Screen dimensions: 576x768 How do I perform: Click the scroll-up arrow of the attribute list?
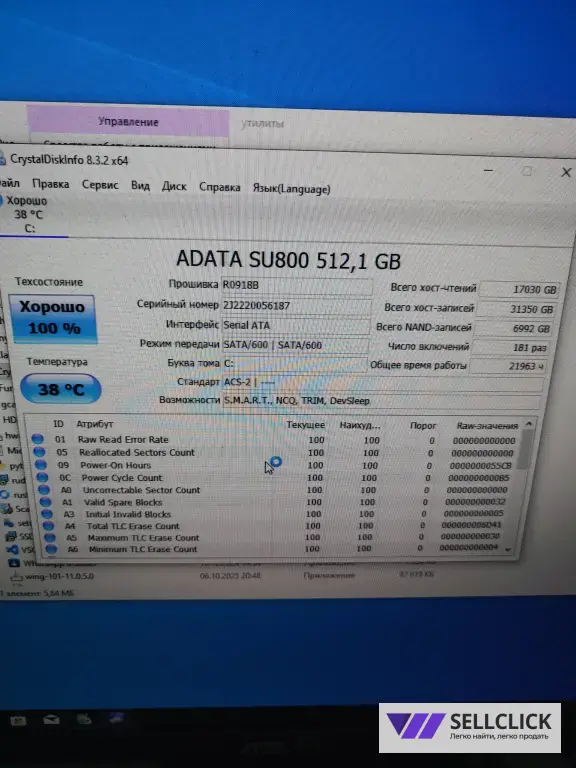click(528, 424)
